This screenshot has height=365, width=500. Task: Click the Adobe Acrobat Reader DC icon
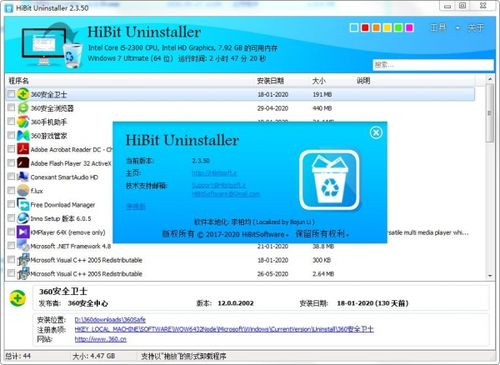(23, 149)
